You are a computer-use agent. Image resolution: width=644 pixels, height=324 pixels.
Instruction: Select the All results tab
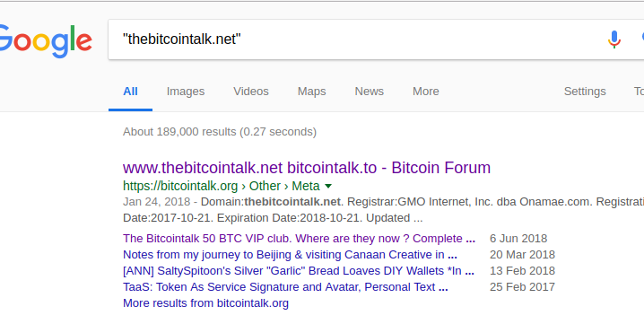coord(130,92)
